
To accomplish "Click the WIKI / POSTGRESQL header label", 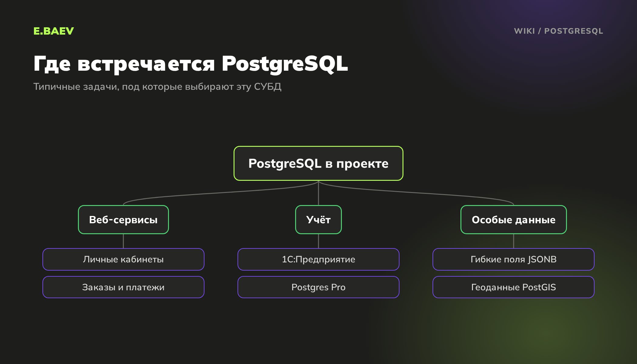I will coord(558,31).
